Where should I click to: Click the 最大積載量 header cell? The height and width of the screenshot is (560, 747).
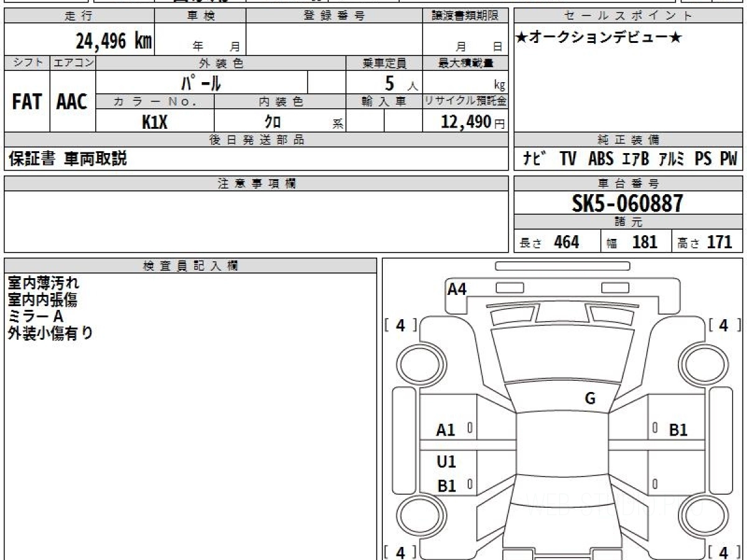point(466,63)
